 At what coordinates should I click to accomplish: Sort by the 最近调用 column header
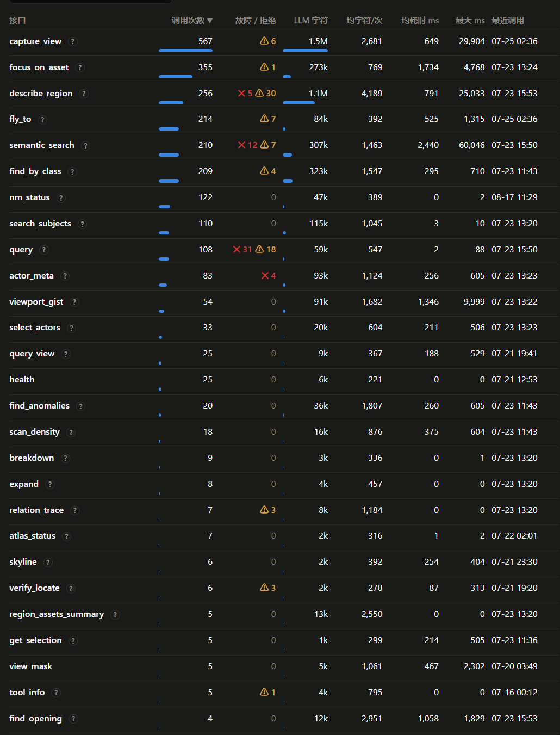tap(508, 21)
